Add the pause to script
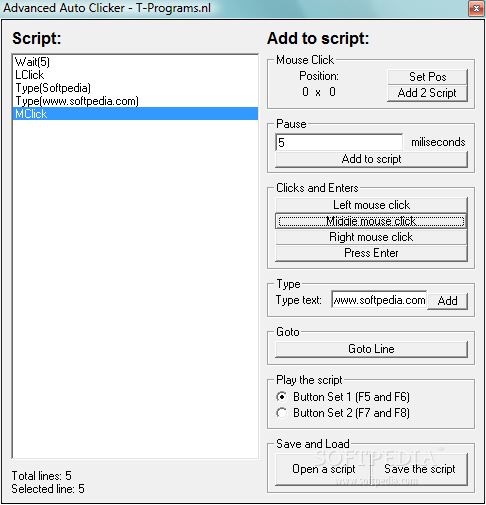The width and height of the screenshot is (486, 505). (x=371, y=159)
